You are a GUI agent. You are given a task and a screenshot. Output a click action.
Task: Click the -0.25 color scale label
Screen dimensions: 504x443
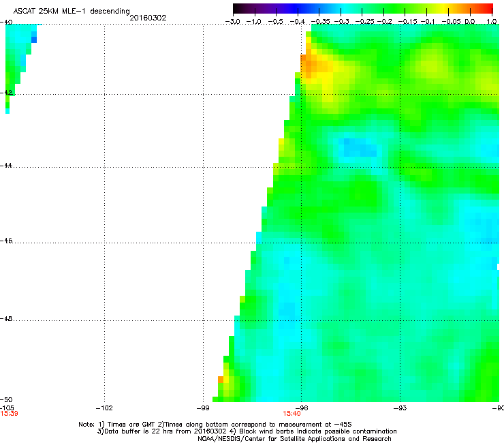pyautogui.click(x=365, y=22)
